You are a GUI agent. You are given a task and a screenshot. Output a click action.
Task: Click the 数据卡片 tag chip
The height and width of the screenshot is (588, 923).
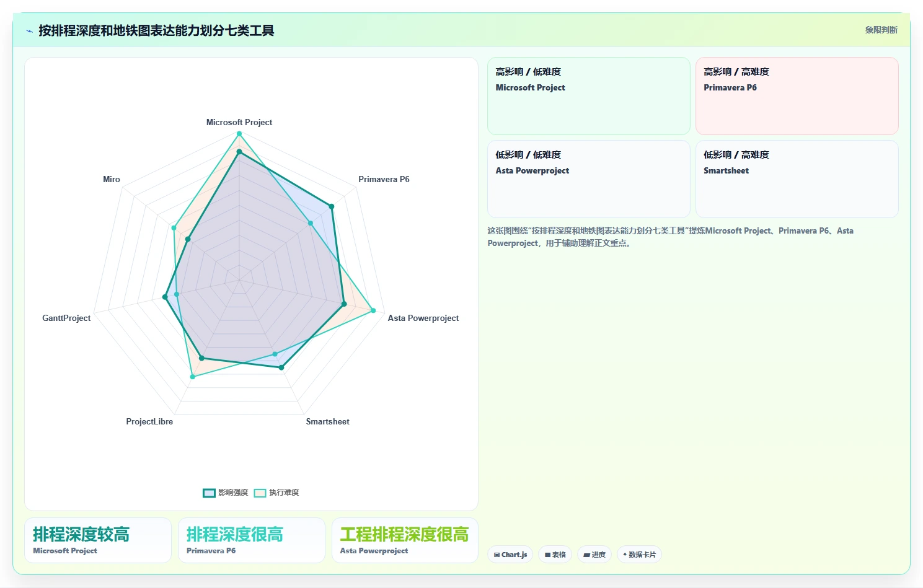pos(639,555)
